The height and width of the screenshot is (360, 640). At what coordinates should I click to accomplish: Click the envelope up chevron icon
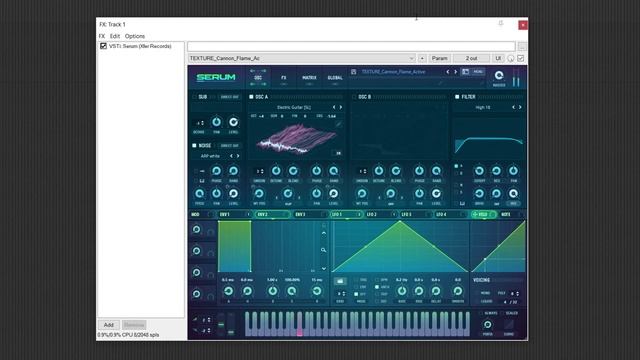click(324, 233)
